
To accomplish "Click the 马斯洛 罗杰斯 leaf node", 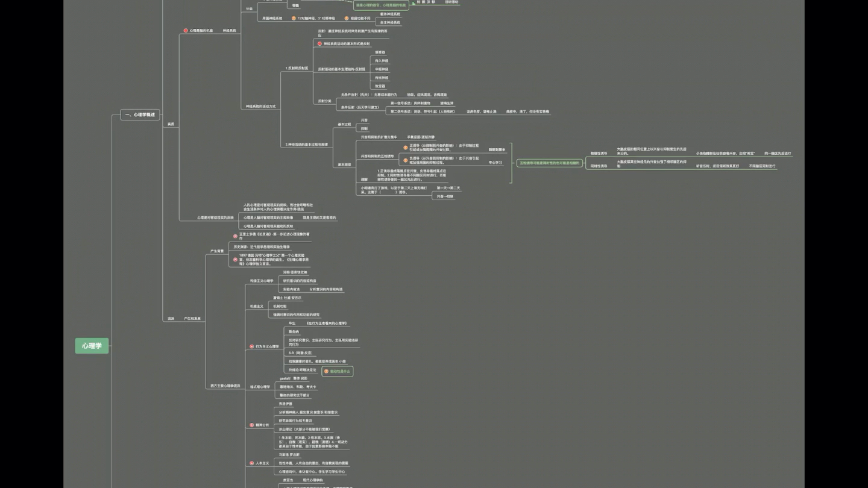I will (x=289, y=454).
